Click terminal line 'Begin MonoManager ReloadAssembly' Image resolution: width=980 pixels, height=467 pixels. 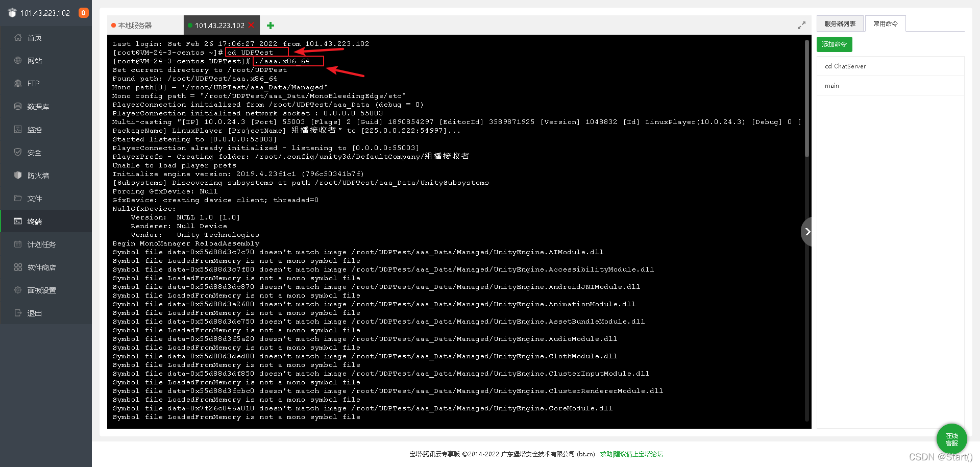[186, 243]
